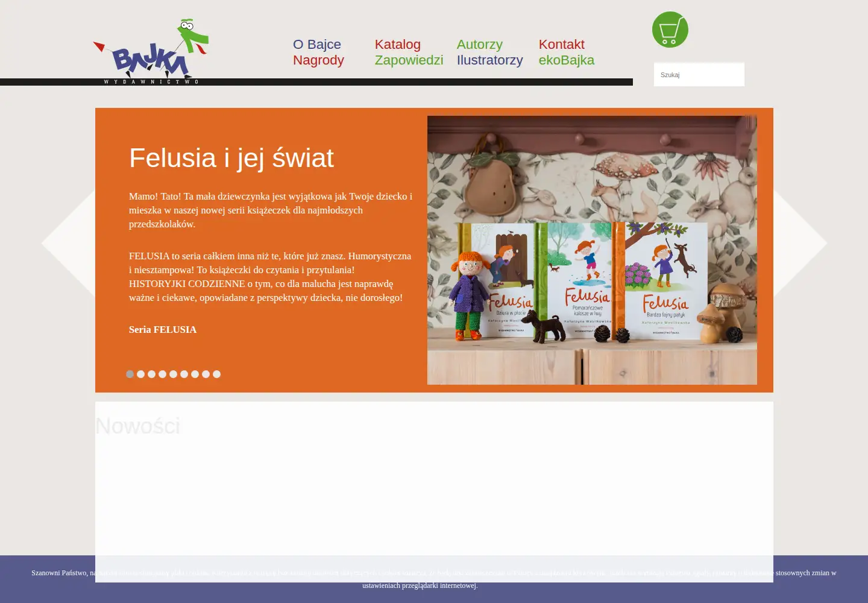This screenshot has height=603, width=868.
Task: Open the Autorzy menu item
Action: [x=479, y=44]
